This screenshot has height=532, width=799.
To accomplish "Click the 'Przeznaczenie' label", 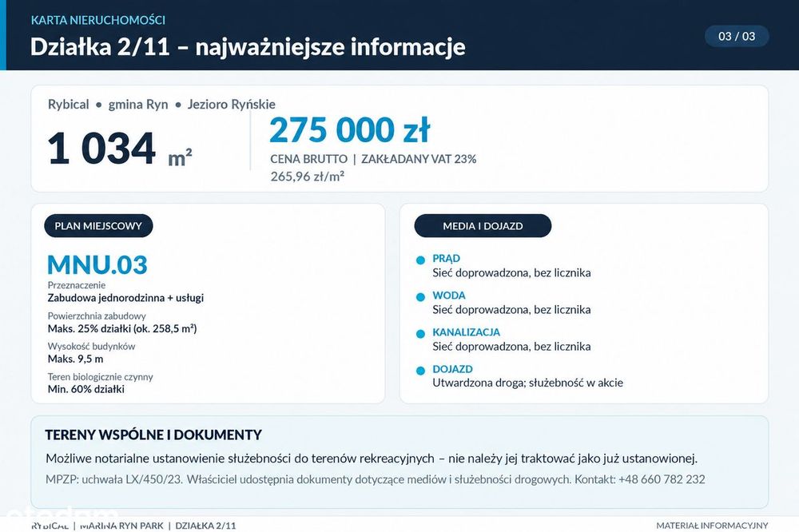I will tap(77, 285).
